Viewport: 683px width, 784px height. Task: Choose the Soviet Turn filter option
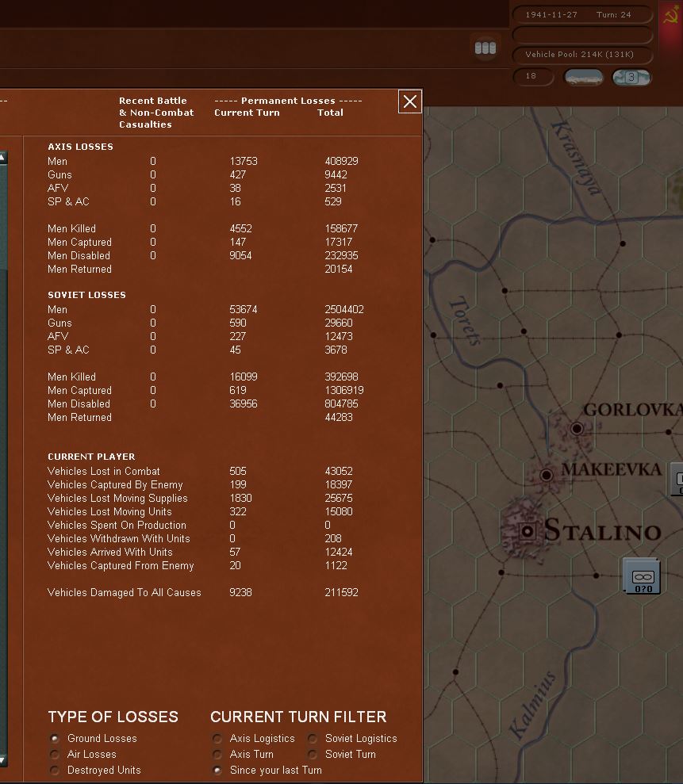pos(313,755)
